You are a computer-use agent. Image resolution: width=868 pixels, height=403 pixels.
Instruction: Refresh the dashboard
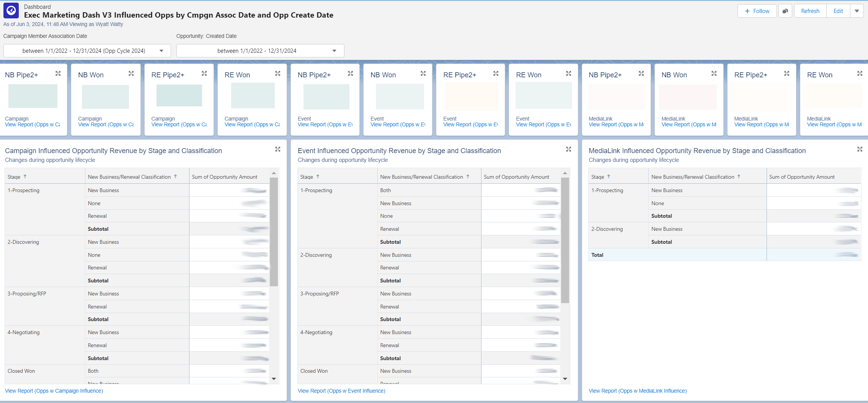pos(810,11)
